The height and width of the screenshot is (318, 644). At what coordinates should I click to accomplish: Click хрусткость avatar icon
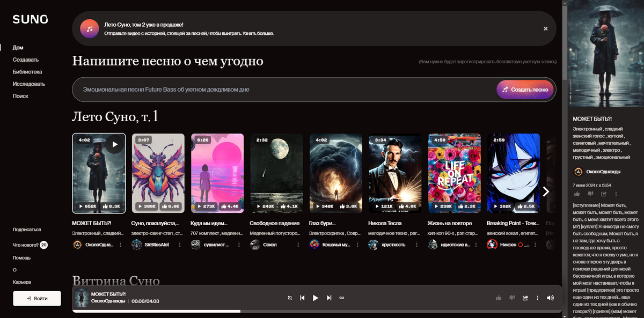374,245
